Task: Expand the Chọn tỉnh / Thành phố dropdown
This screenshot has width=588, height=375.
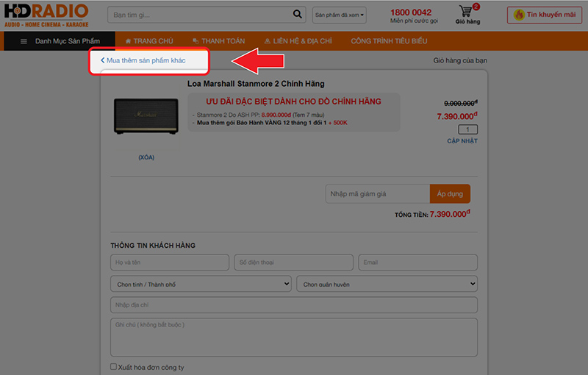Action: [x=201, y=284]
